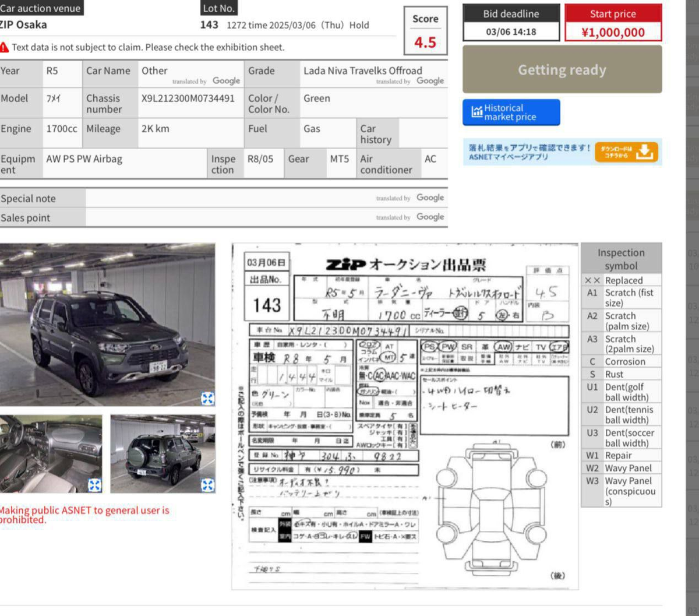Click expand icon on interior photo thumbnail
The image size is (699, 616).
tap(95, 485)
